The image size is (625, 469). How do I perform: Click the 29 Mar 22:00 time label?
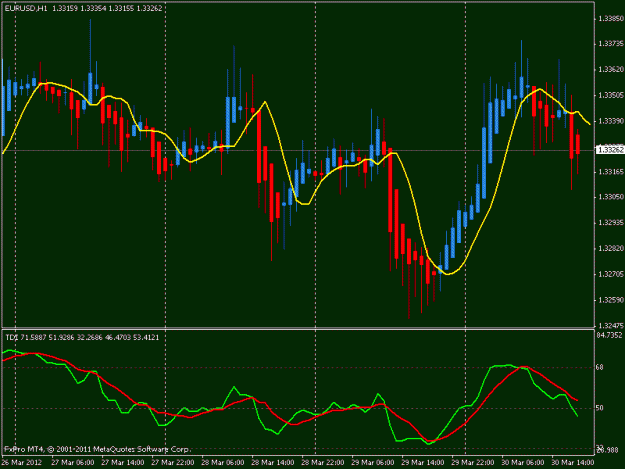[x=473, y=463]
